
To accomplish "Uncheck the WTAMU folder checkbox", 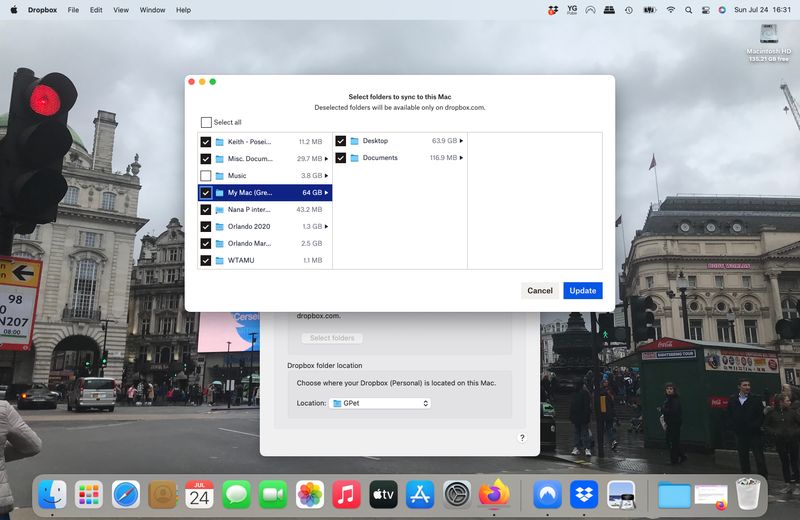I will pos(206,260).
